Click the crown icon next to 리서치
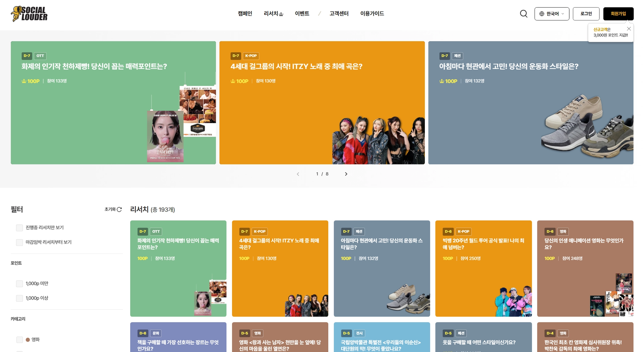Image resolution: width=644 pixels, height=352 pixels. pyautogui.click(x=281, y=14)
